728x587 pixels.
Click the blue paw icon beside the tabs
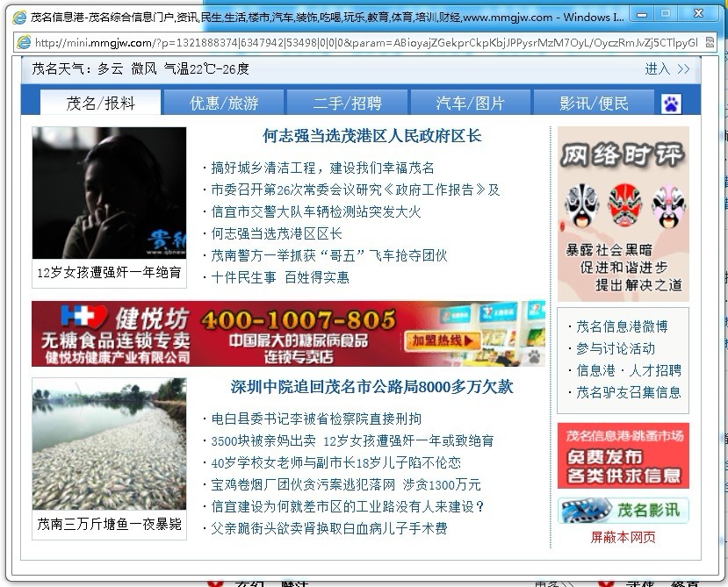tap(671, 103)
